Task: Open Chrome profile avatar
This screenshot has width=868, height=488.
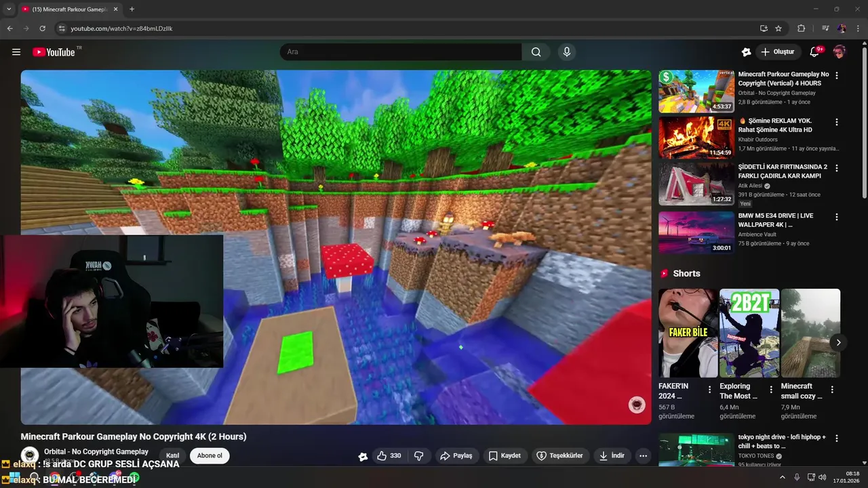Action: (842, 28)
